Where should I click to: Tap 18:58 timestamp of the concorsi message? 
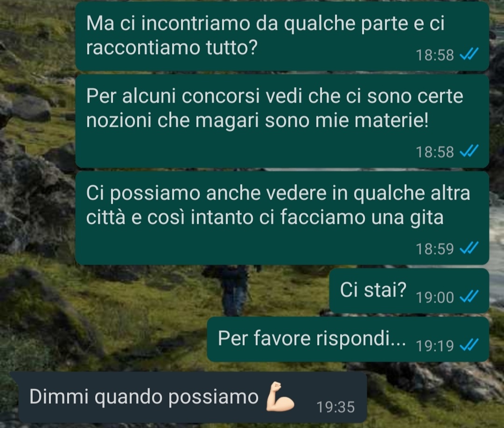434,152
